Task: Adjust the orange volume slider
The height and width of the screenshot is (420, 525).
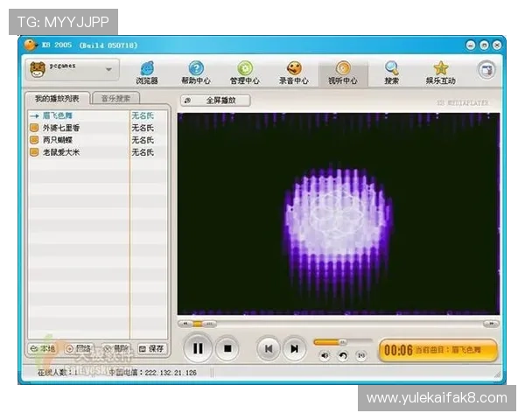Action: pyautogui.click(x=341, y=341)
